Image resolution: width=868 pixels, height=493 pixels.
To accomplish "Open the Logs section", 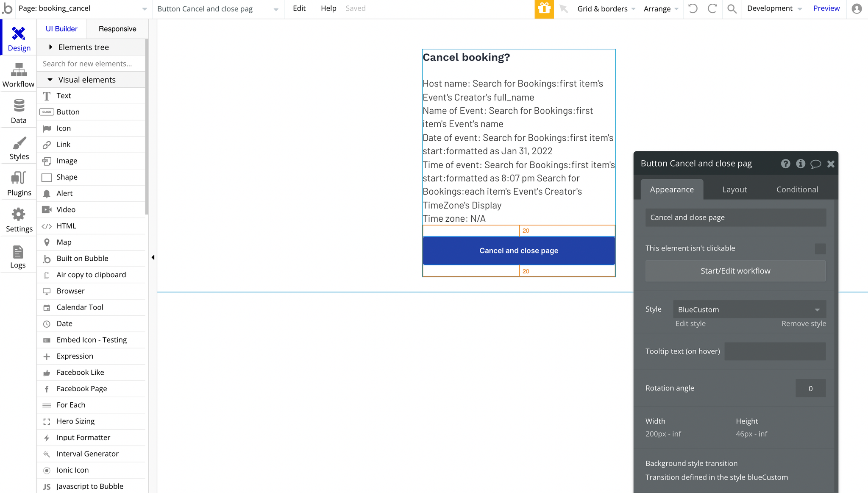I will coord(18,256).
